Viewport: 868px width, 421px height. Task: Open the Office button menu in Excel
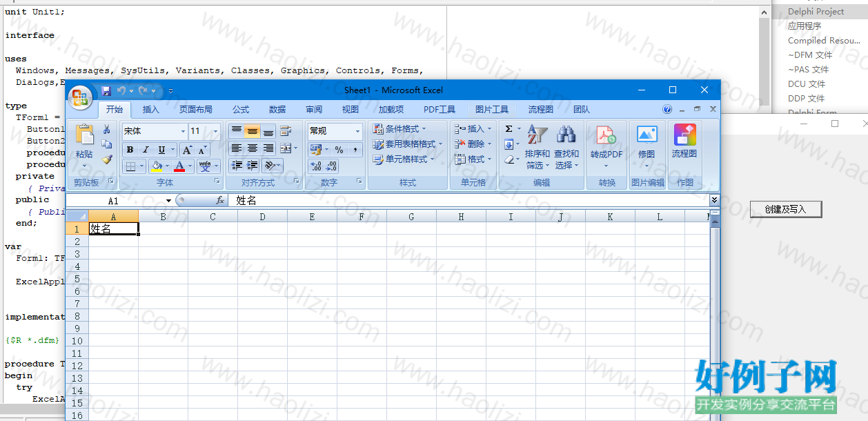(81, 96)
